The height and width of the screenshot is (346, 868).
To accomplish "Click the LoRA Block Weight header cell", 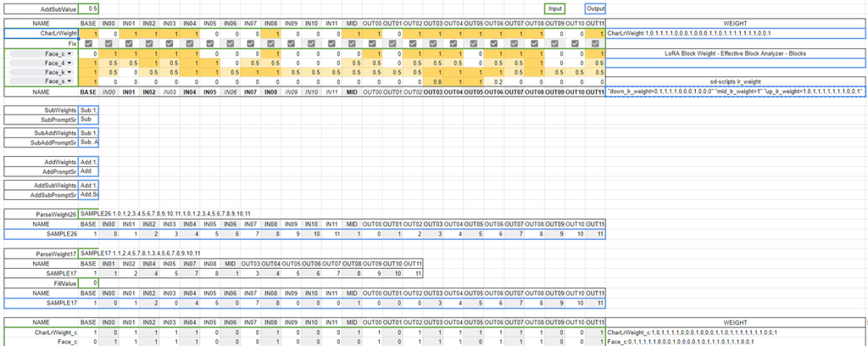I will tap(735, 53).
